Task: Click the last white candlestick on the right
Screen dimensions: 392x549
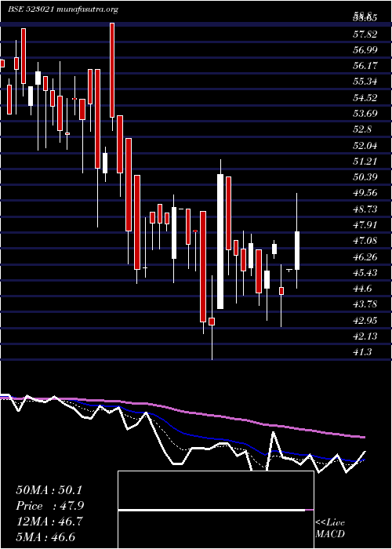Action: pyautogui.click(x=297, y=250)
